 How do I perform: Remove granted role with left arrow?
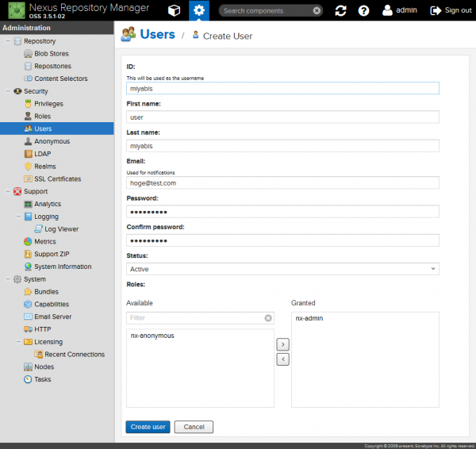pyautogui.click(x=282, y=359)
